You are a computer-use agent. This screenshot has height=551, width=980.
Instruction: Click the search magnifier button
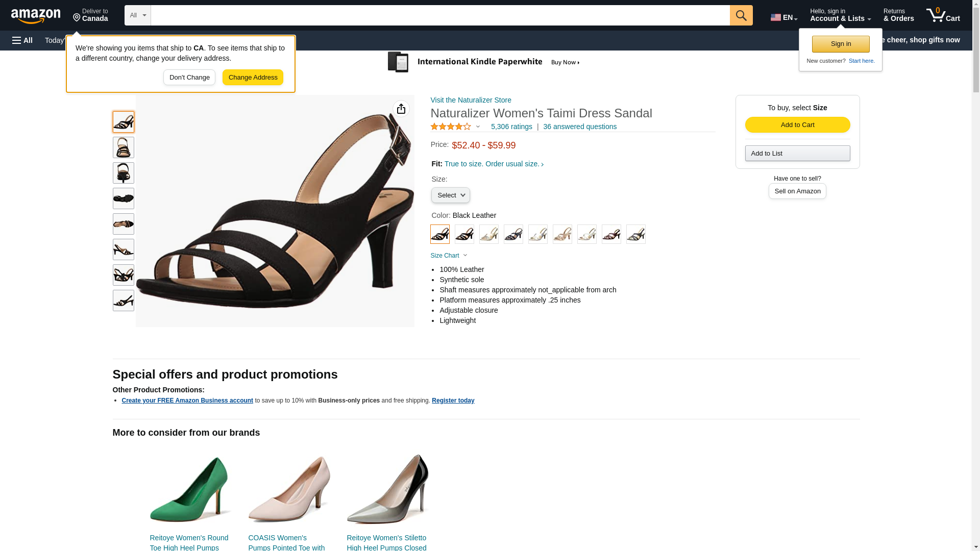(741, 15)
